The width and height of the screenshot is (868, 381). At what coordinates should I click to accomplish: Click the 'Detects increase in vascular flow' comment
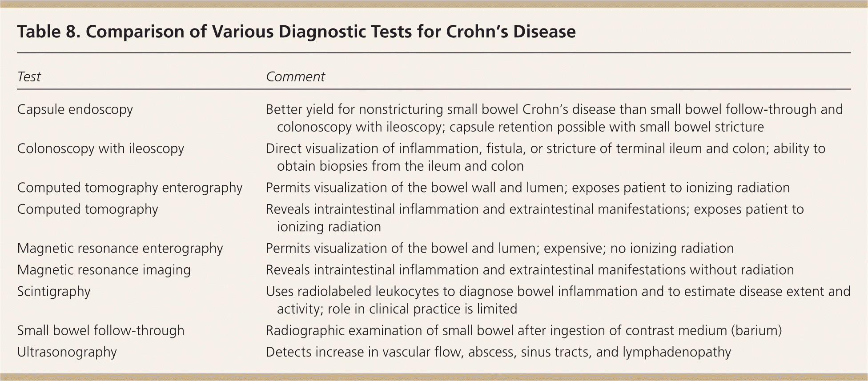coord(498,352)
